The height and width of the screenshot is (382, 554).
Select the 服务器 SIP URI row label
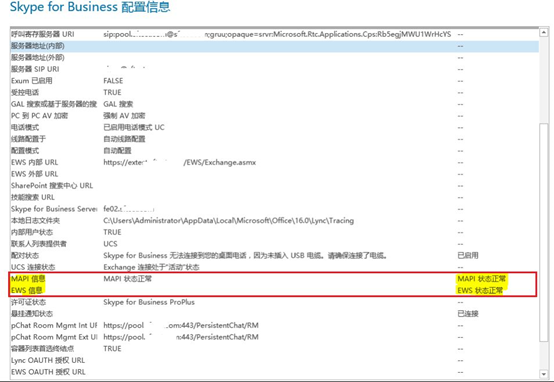pos(35,69)
